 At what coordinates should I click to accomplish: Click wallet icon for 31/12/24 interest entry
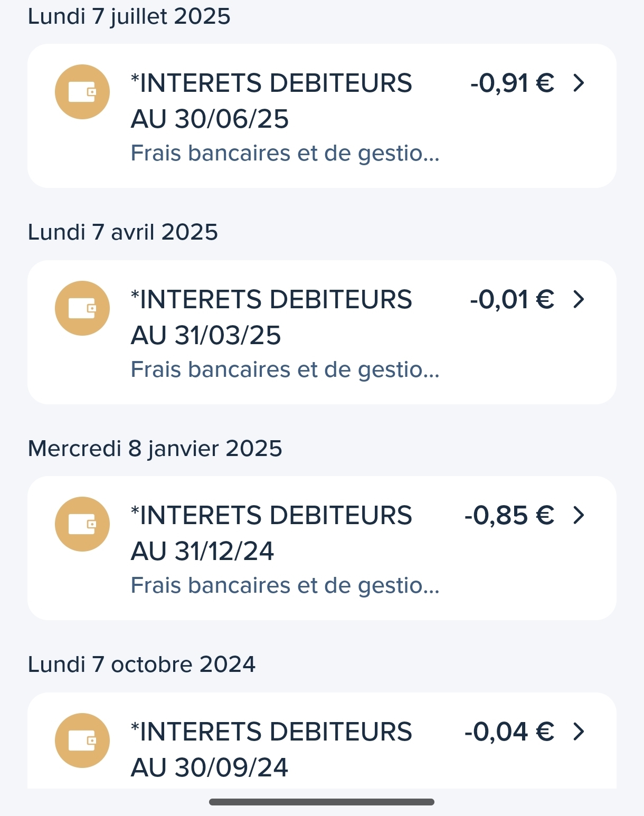point(82,524)
